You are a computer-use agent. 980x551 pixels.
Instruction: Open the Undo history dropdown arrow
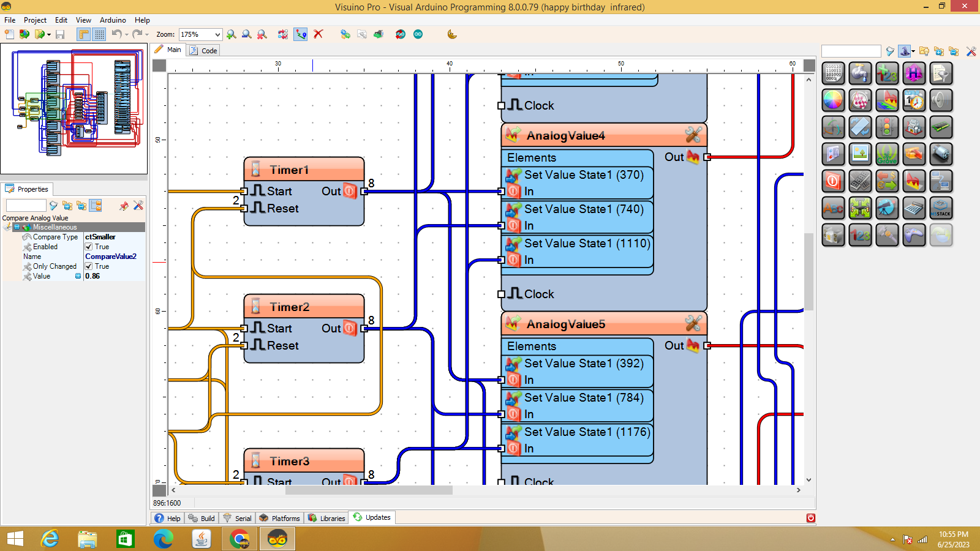pyautogui.click(x=127, y=35)
